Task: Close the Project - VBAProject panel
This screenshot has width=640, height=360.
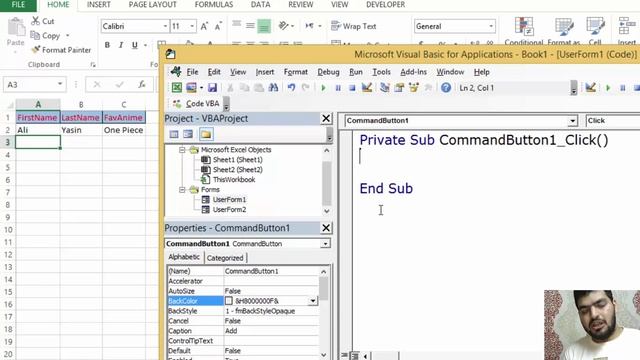Action: [x=326, y=118]
